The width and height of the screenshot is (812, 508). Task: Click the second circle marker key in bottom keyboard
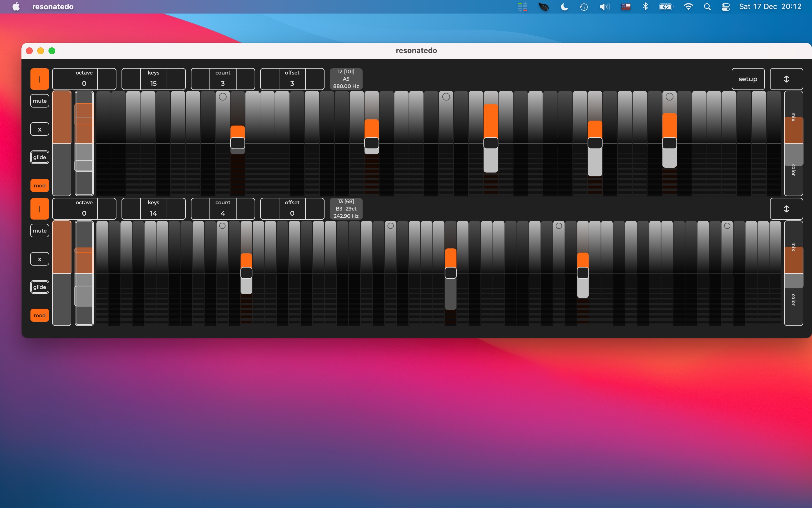tap(390, 226)
